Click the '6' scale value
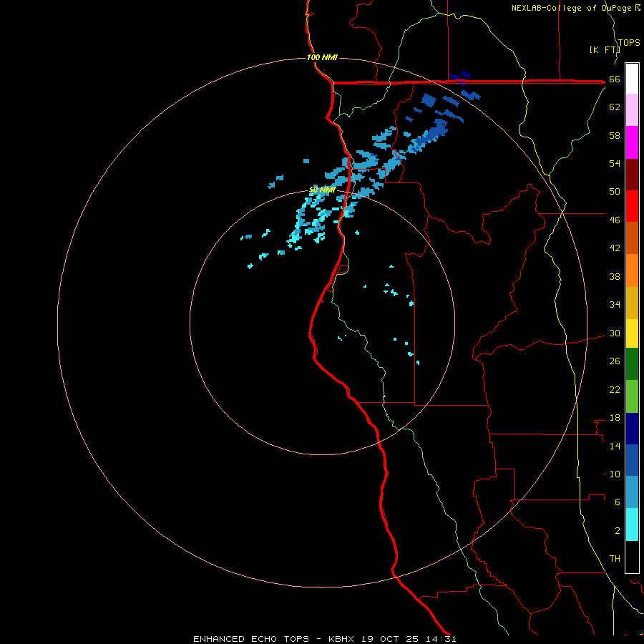The image size is (644, 644). pos(618,502)
